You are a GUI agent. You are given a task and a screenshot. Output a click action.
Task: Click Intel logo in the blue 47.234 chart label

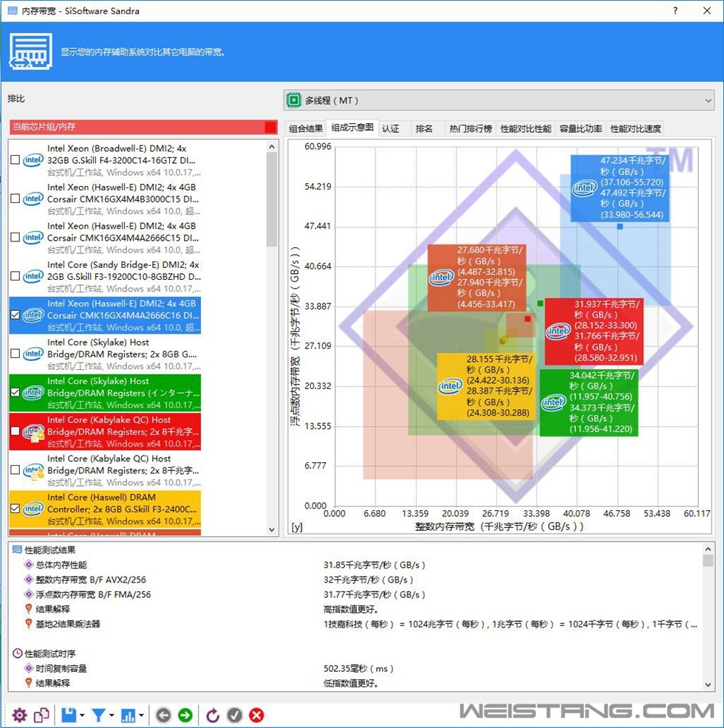tap(584, 188)
